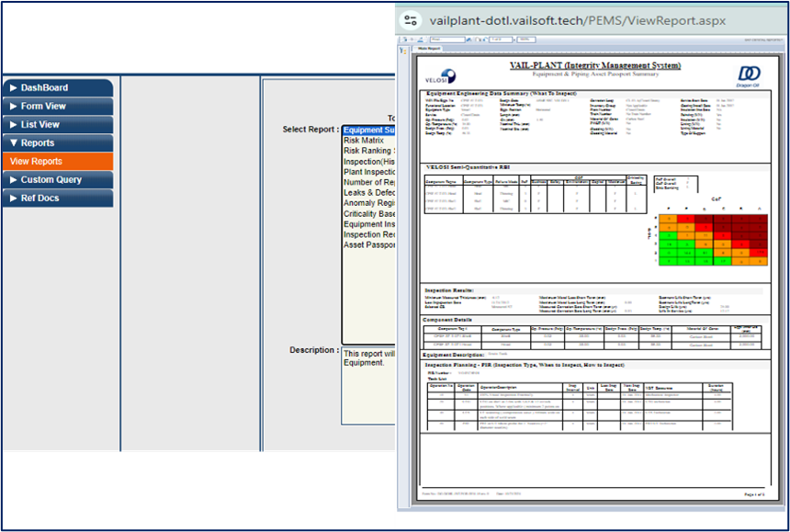This screenshot has height=532, width=790.
Task: Toggle the group tree icon beside the Main Report tab
Action: pyautogui.click(x=402, y=51)
